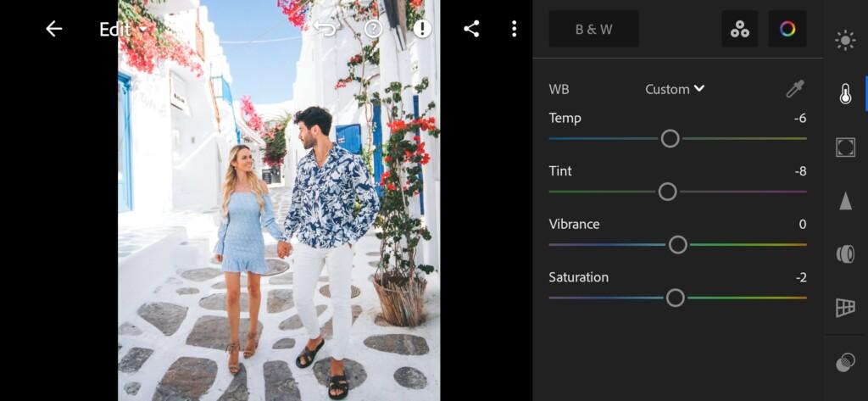Click the Temp value -6
This screenshot has height=401, width=868.
pos(800,118)
